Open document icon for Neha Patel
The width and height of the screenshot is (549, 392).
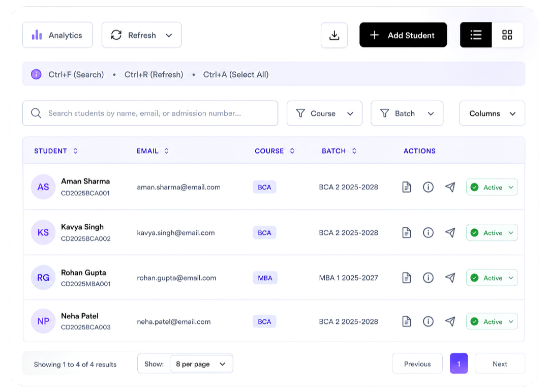click(x=407, y=321)
